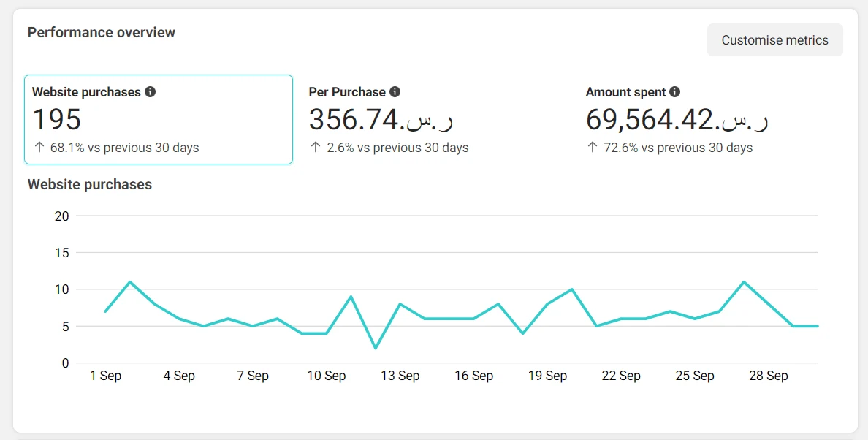Click the Performance overview heading

tap(102, 32)
